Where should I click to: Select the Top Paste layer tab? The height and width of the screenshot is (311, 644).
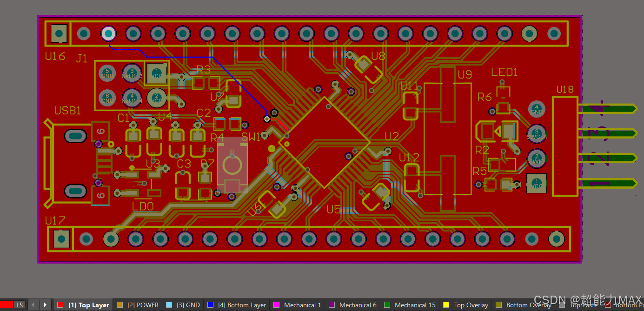pyautogui.click(x=579, y=305)
